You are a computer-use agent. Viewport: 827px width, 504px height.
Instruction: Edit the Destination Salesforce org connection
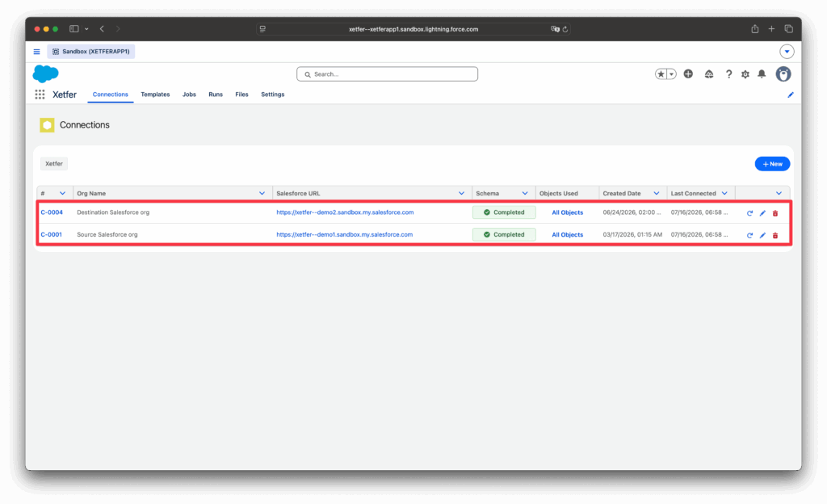coord(762,213)
